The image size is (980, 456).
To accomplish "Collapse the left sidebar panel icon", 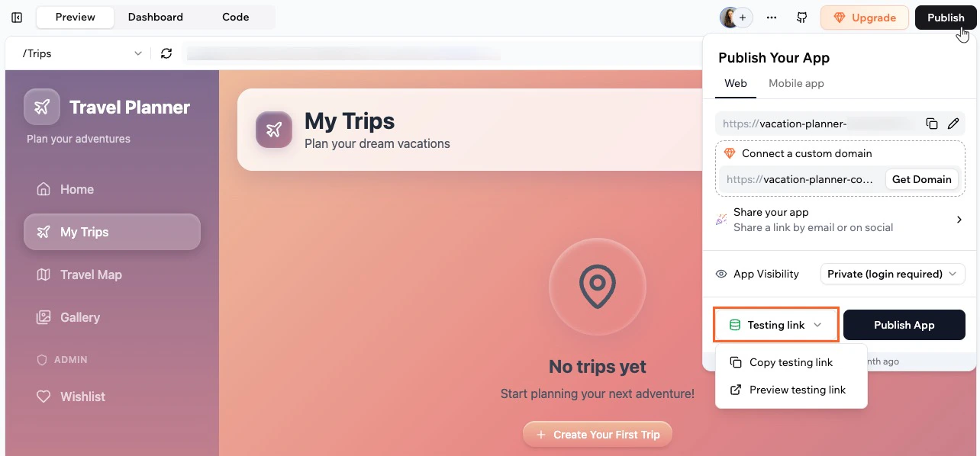I will pos(17,18).
